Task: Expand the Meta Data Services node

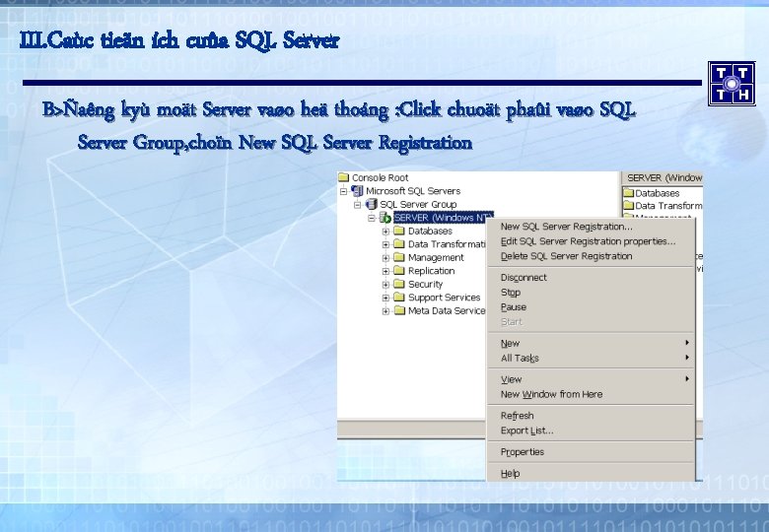Action: (385, 310)
